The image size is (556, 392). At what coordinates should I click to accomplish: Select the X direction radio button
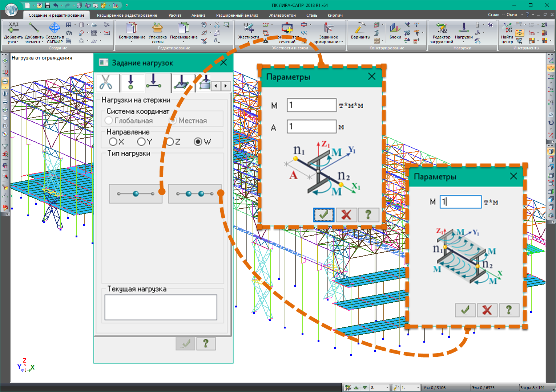pyautogui.click(x=113, y=142)
